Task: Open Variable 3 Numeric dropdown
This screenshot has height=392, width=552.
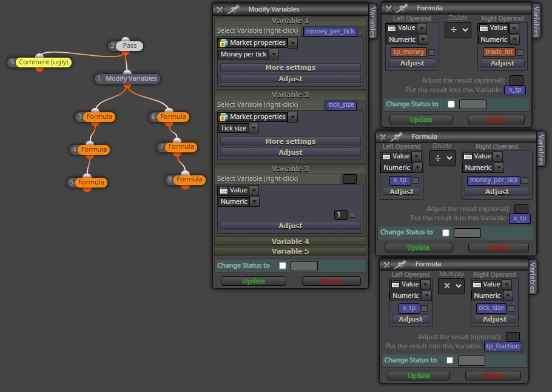Action: point(255,202)
